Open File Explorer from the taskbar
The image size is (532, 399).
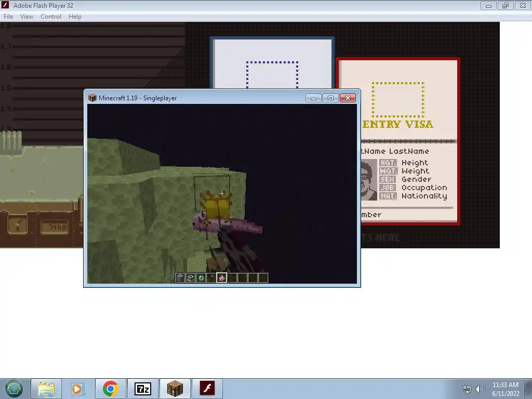[x=46, y=389]
